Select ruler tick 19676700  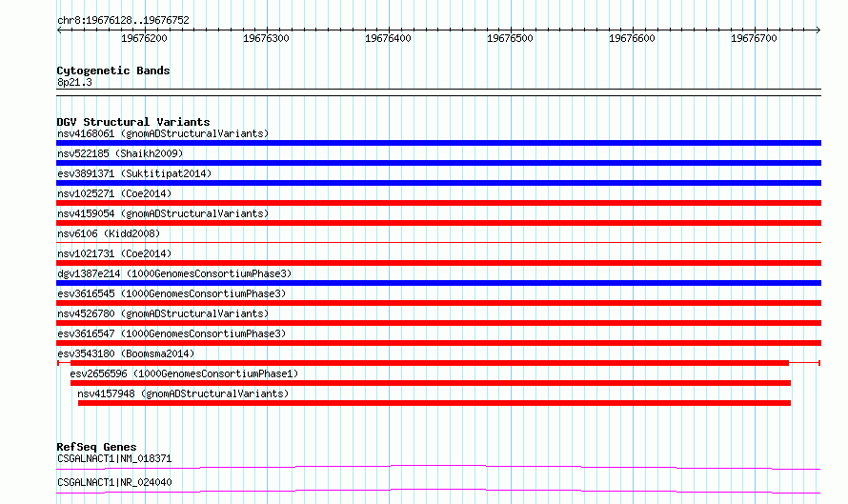[x=754, y=38]
